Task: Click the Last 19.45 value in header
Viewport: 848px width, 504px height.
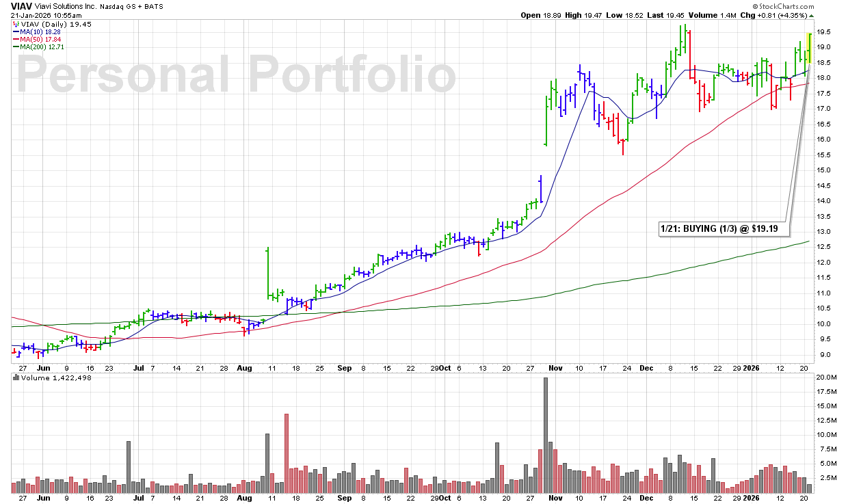Action: click(661, 15)
